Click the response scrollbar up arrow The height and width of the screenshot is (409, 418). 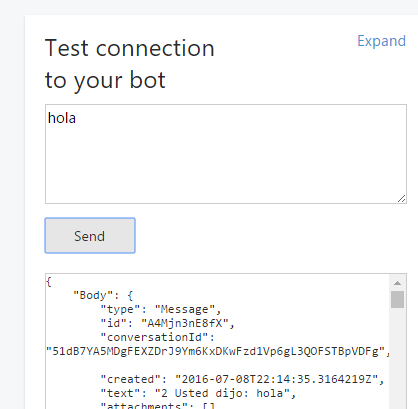point(397,283)
